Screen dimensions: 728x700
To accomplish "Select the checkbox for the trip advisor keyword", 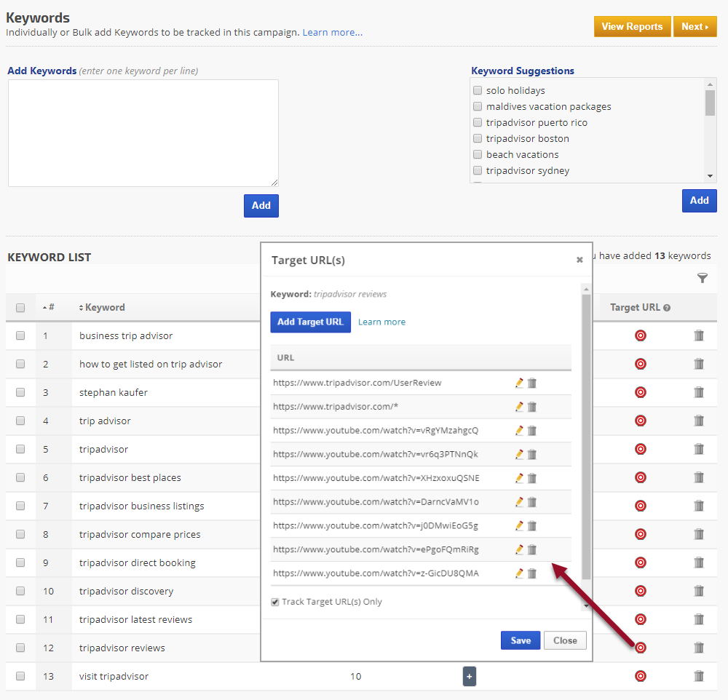I will [20, 421].
